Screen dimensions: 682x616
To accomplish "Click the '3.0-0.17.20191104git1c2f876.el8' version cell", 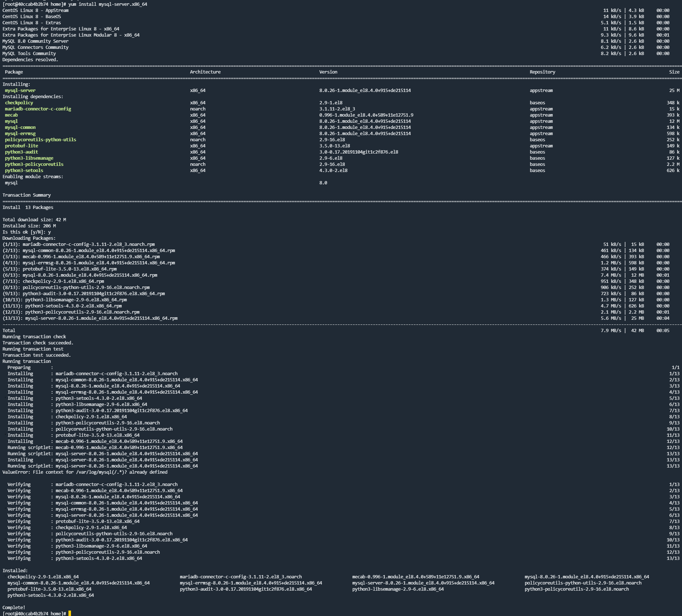I will click(x=359, y=152).
